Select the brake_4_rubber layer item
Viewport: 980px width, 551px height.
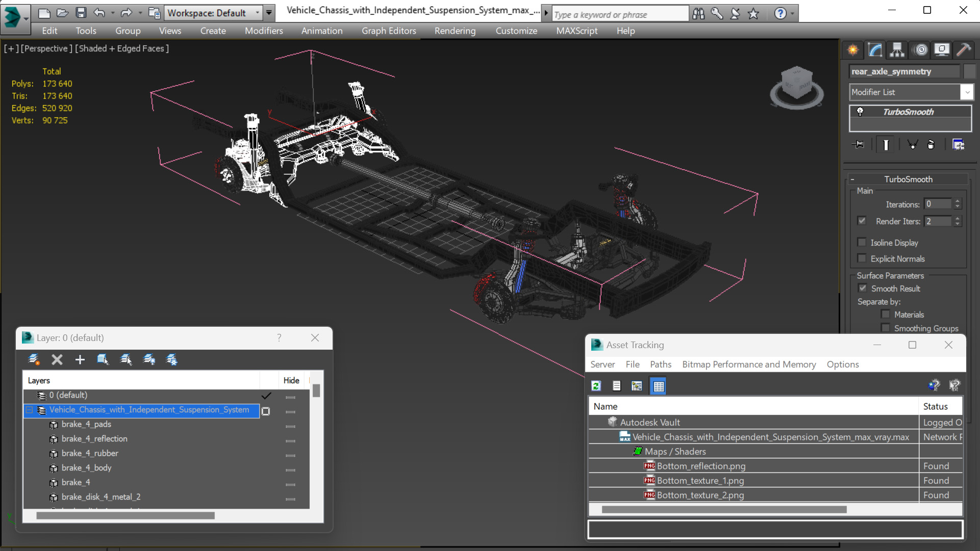click(x=90, y=453)
